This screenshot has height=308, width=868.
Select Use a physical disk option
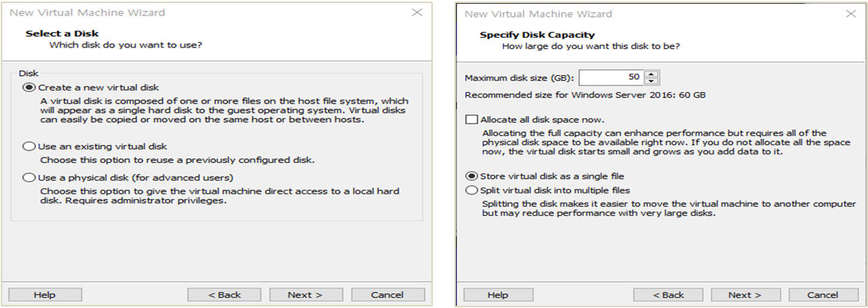coord(30,178)
